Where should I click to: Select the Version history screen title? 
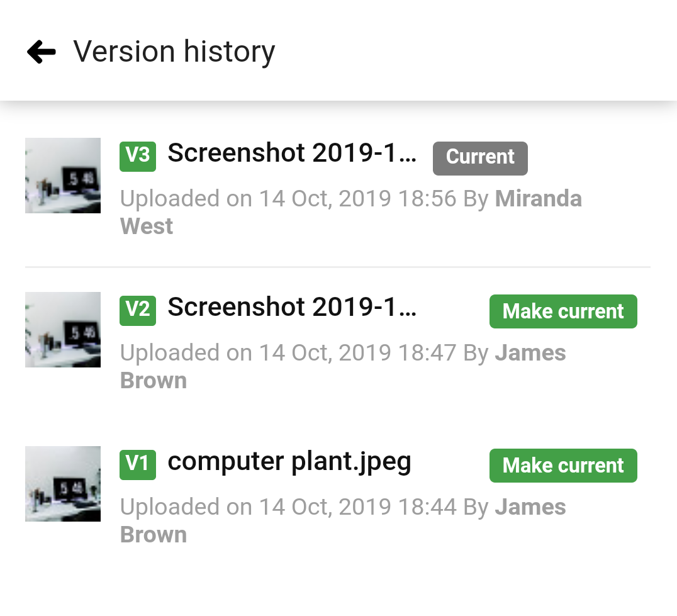point(174,51)
